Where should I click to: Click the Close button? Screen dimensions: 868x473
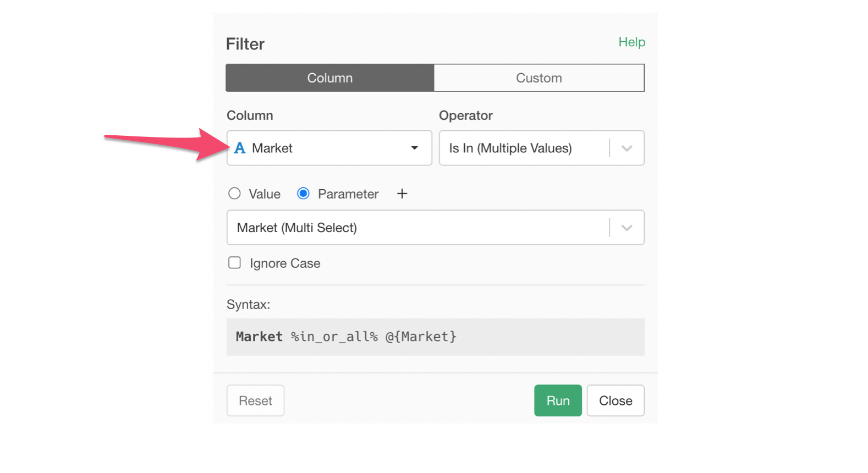616,400
